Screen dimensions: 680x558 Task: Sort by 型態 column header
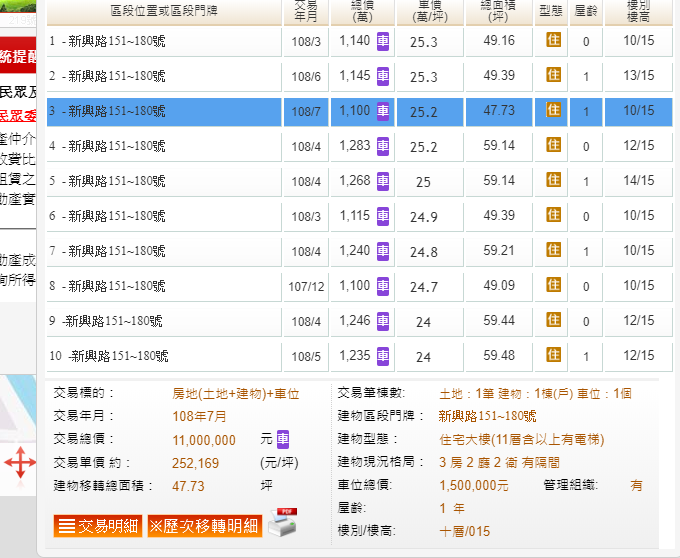click(551, 11)
